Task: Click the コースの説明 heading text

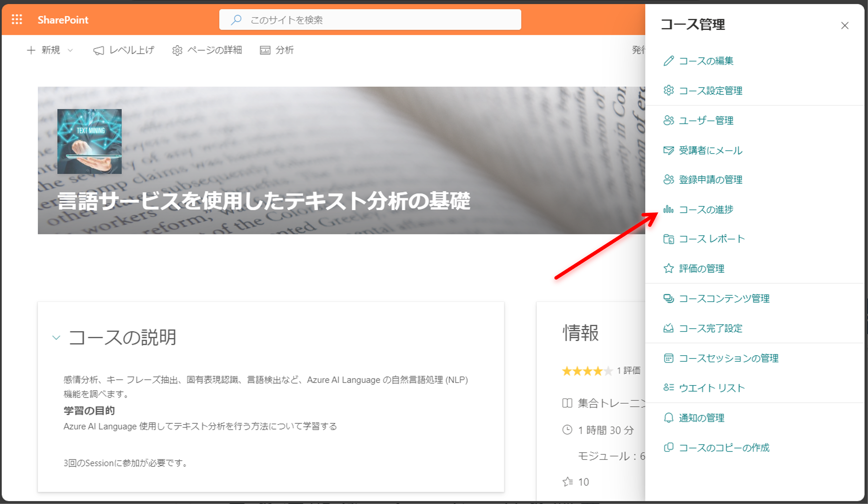Action: coord(122,337)
